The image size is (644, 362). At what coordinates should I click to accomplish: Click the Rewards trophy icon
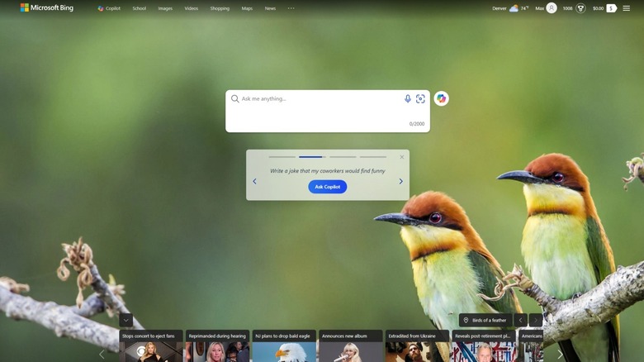[x=580, y=8]
